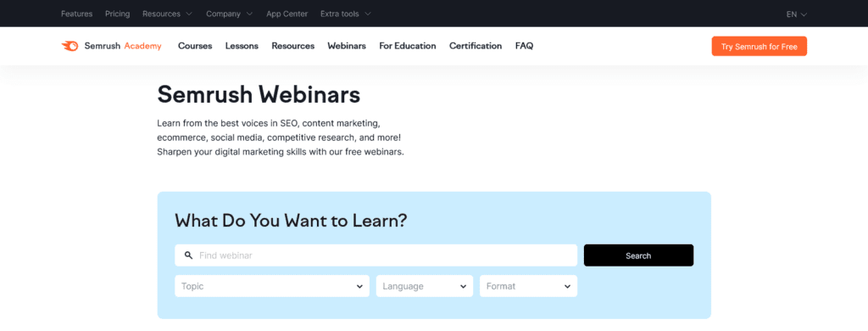Open App Center from top bar

(287, 14)
